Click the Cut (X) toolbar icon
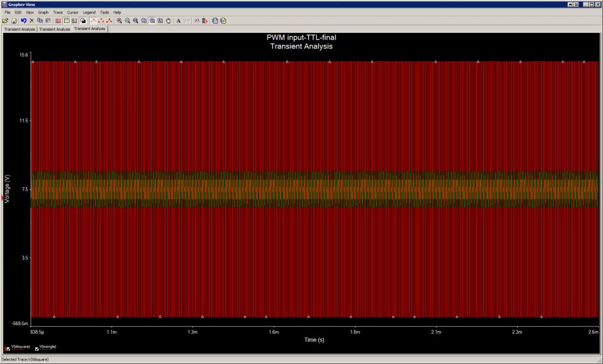 (x=32, y=21)
